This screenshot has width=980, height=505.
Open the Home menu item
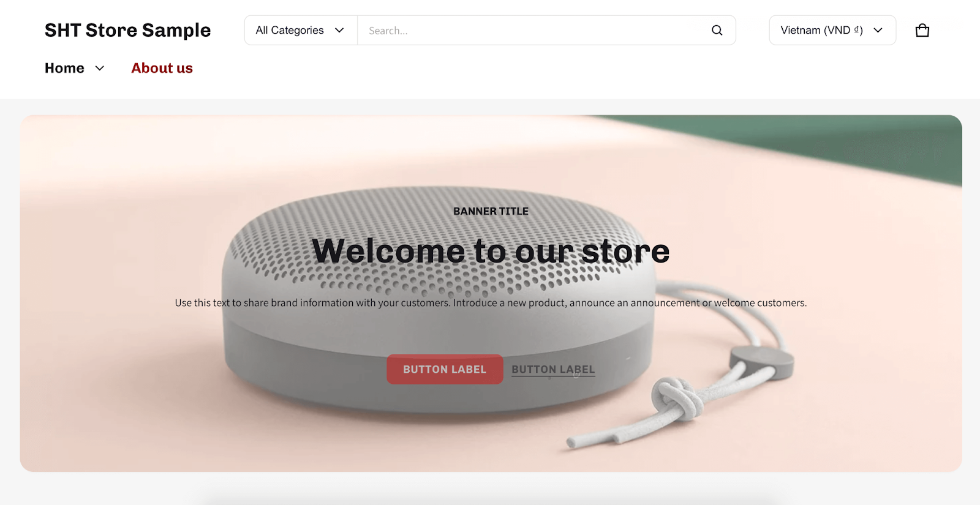(64, 68)
